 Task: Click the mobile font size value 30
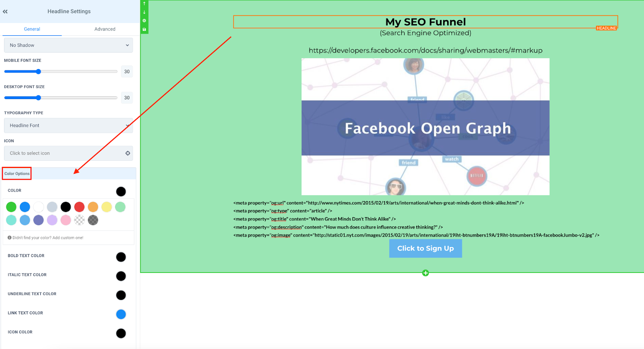pyautogui.click(x=127, y=72)
